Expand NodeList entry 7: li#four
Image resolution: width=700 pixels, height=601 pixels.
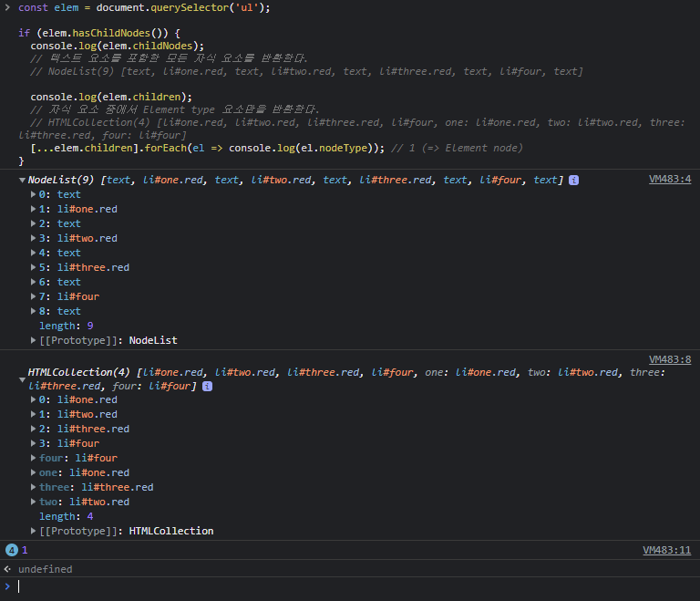33,296
